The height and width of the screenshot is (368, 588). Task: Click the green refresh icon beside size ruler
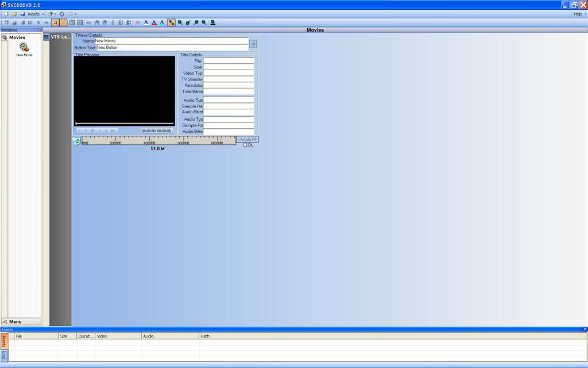coord(77,141)
